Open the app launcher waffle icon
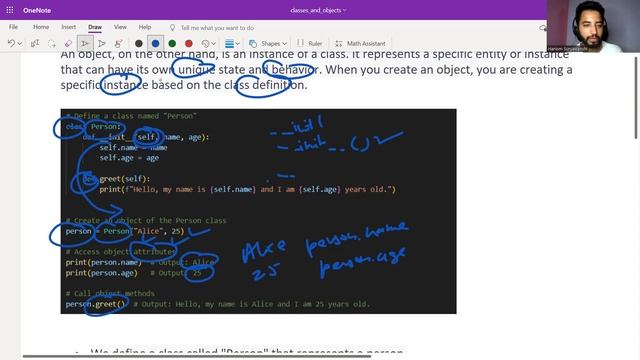Viewport: 640px width, 360px height. [x=10, y=10]
